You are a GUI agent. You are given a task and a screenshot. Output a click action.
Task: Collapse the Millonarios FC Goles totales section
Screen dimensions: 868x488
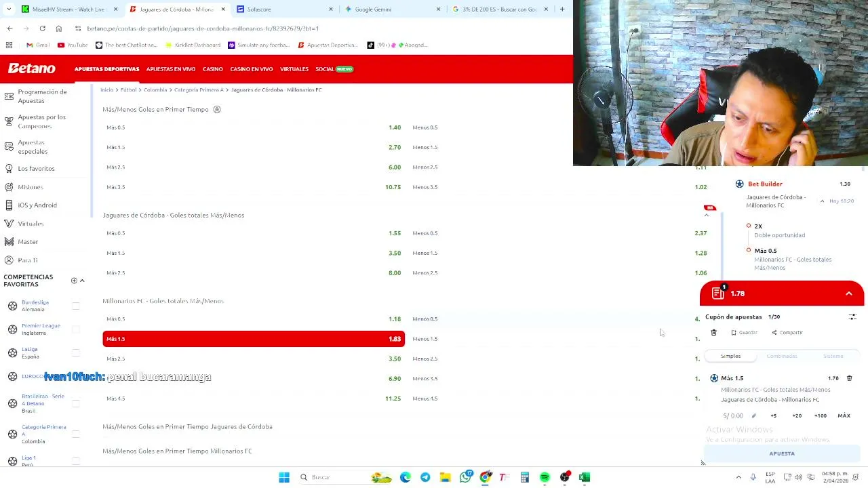point(163,301)
